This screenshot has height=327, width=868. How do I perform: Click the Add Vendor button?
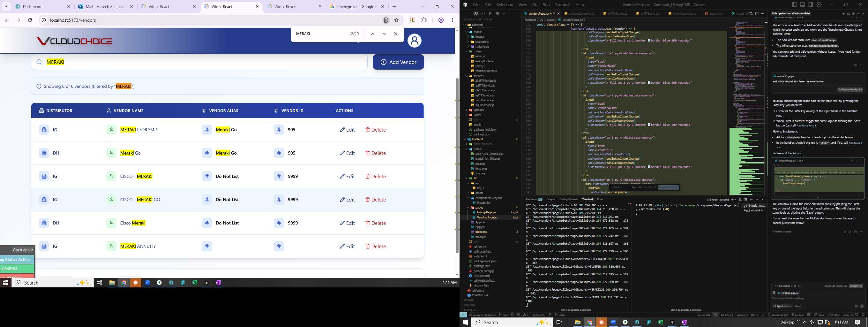point(398,62)
